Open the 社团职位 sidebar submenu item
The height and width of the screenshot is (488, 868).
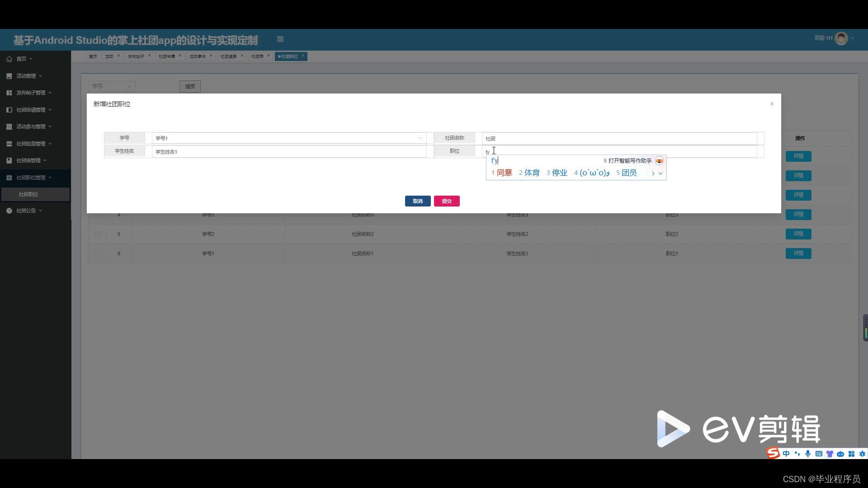coord(28,194)
